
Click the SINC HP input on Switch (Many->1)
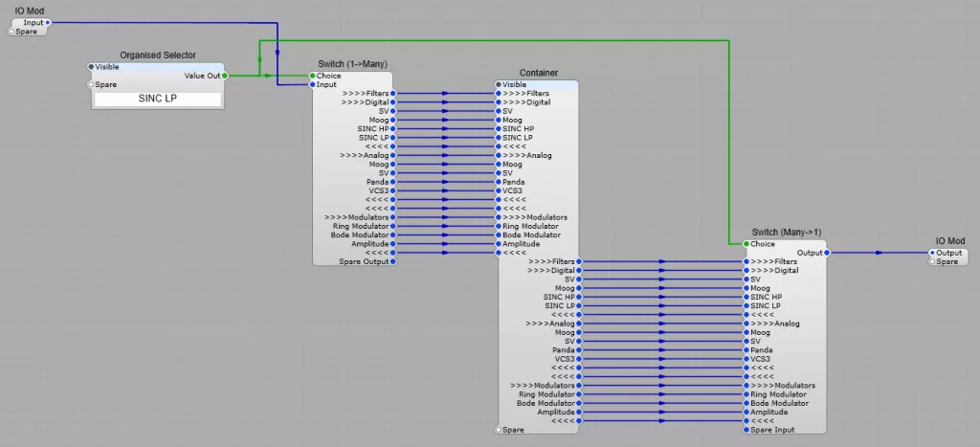pyautogui.click(x=746, y=297)
